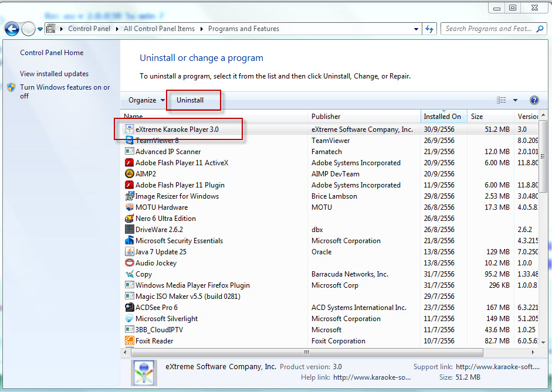
Task: Expand the arrow after All Control Panel Items
Action: click(x=202, y=29)
